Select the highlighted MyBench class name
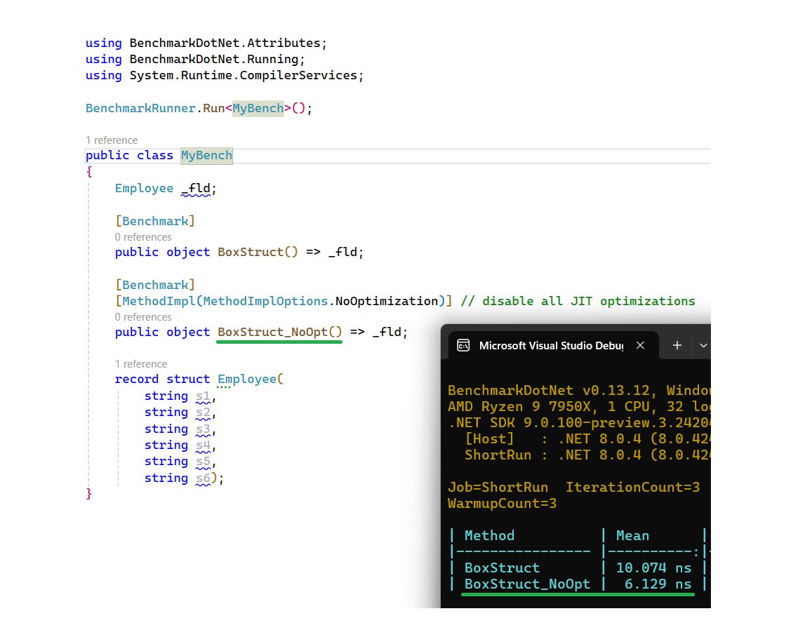 (206, 155)
